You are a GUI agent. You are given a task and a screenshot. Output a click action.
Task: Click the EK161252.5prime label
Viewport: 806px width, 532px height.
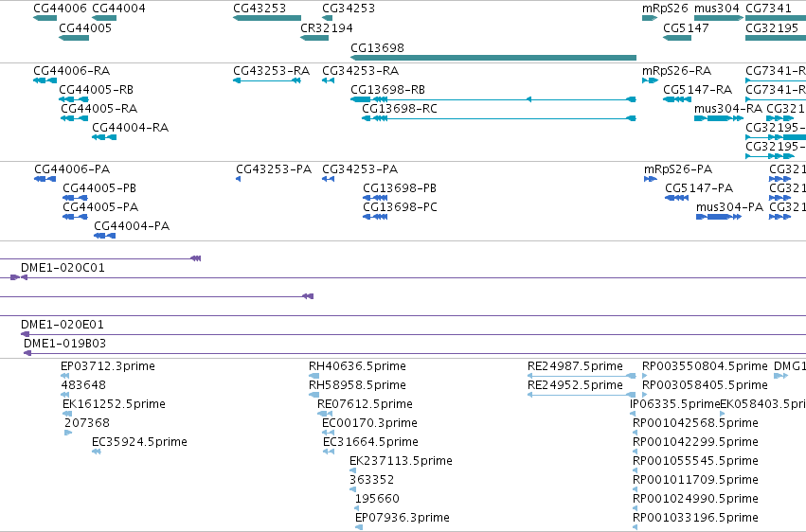pos(114,404)
